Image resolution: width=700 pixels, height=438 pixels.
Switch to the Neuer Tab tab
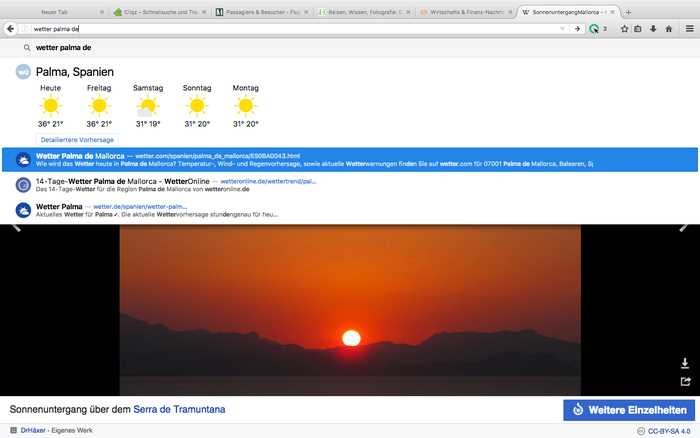click(54, 12)
